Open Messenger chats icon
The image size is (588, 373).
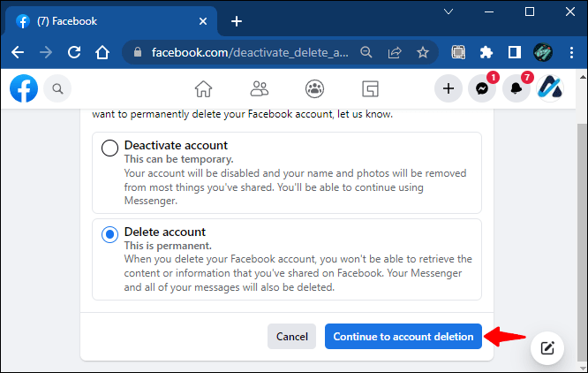482,89
